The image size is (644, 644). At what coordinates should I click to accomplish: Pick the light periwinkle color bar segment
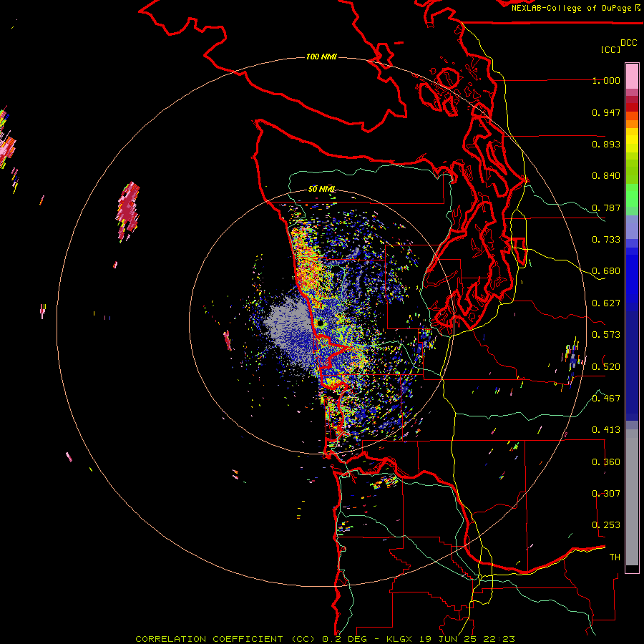tap(632, 227)
